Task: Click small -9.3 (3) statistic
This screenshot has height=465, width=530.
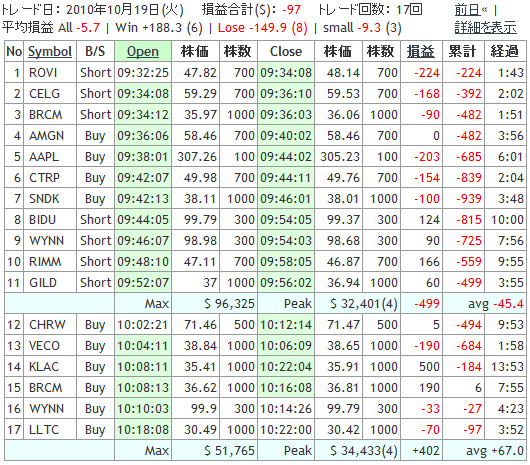Action: tap(362, 28)
